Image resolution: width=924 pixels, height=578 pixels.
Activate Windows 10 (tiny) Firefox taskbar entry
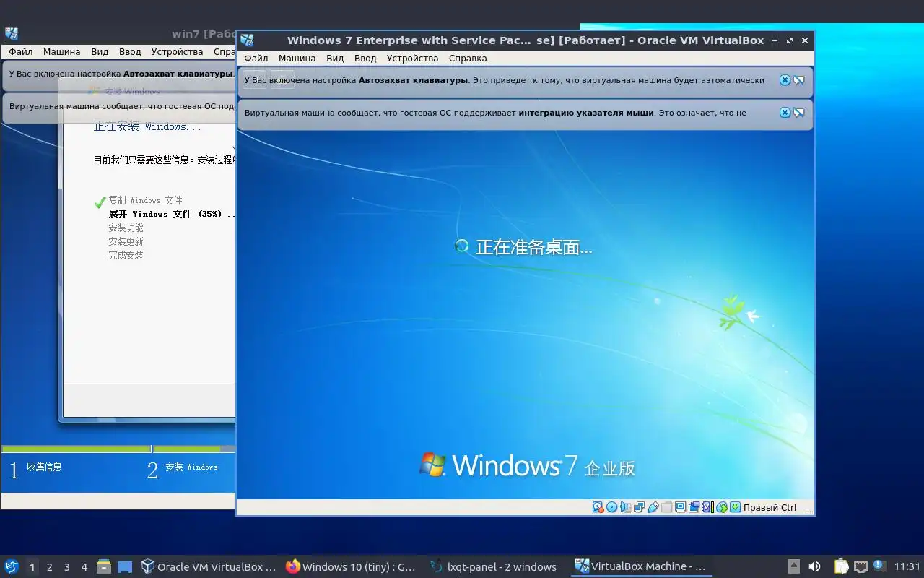[351, 566]
